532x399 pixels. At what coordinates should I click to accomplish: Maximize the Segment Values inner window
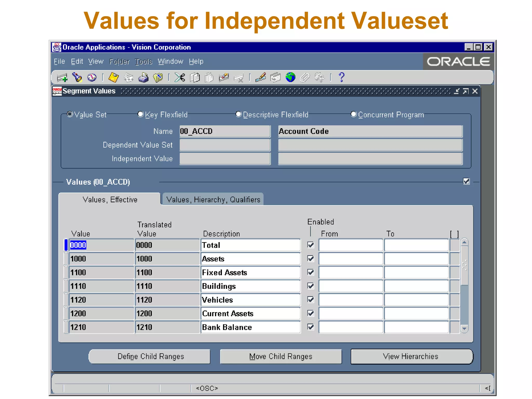(466, 91)
